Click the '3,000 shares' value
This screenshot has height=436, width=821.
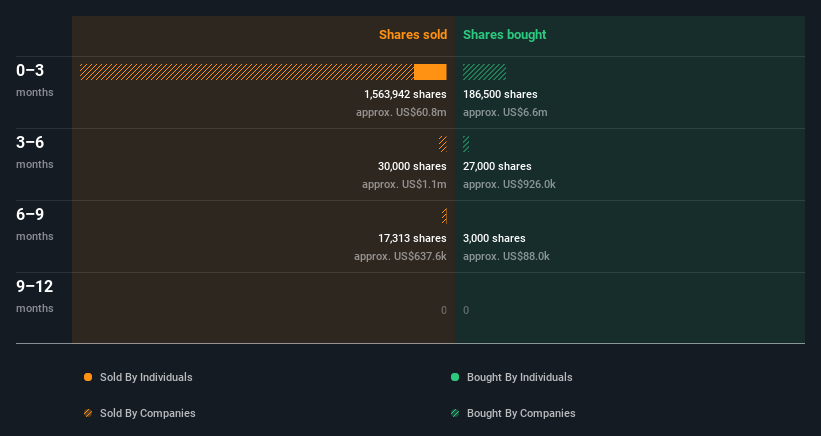(x=494, y=238)
